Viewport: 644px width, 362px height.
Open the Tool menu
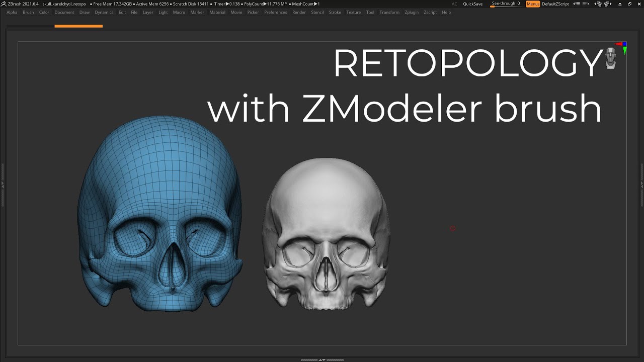(x=370, y=12)
